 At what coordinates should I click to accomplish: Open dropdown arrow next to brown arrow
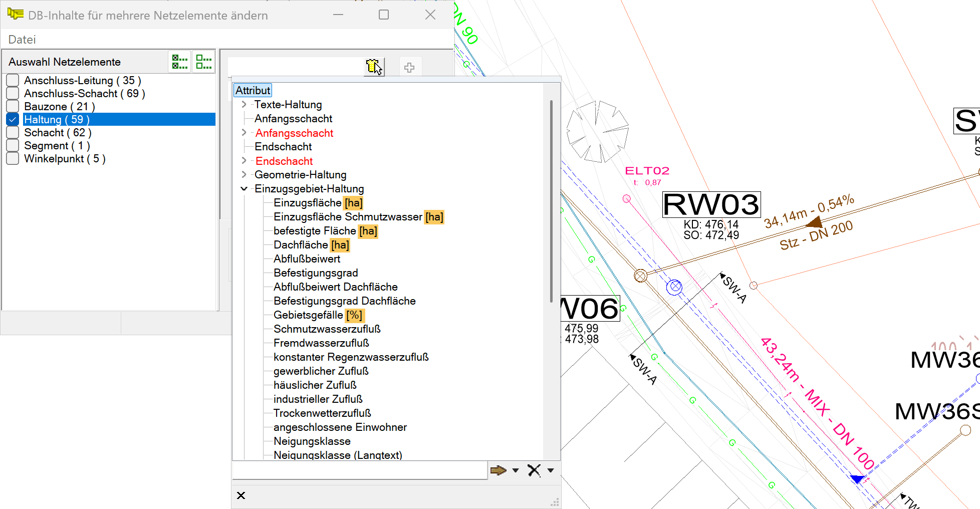[516, 470]
